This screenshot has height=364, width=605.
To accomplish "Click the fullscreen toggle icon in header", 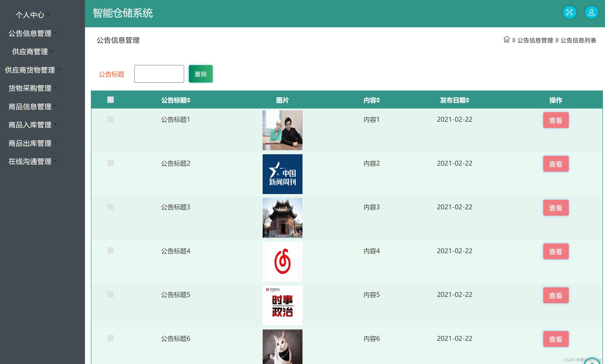I will coord(569,12).
